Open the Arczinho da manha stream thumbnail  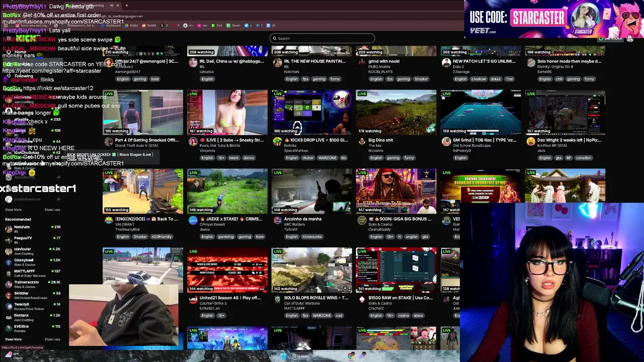coord(312,192)
